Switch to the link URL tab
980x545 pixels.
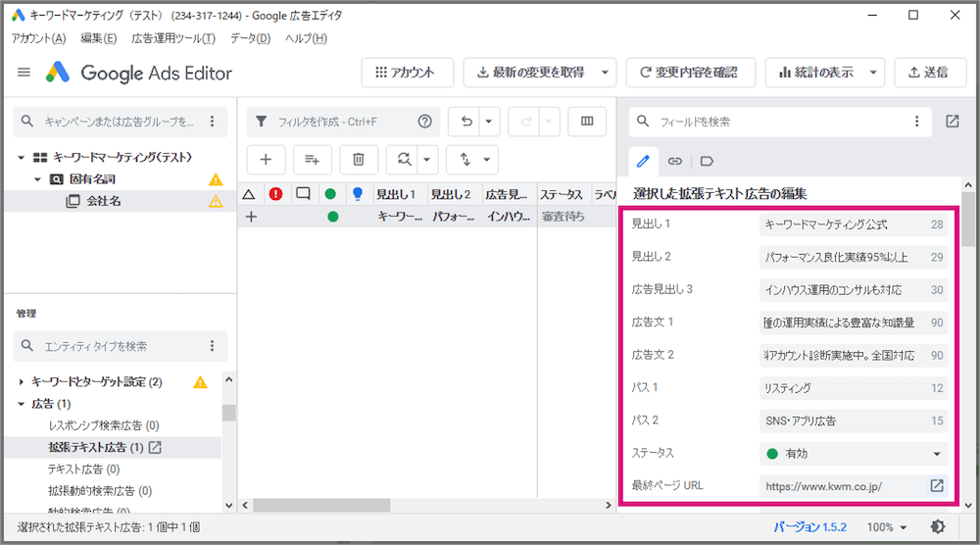click(675, 162)
